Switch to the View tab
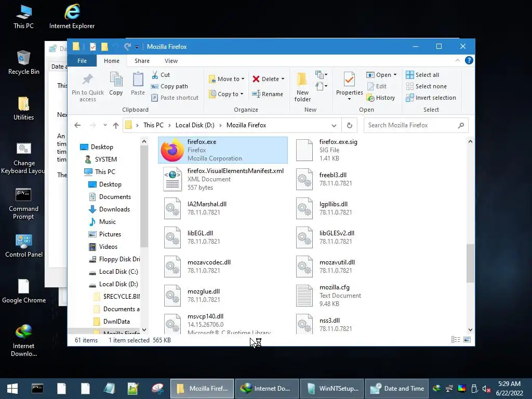 [171, 61]
